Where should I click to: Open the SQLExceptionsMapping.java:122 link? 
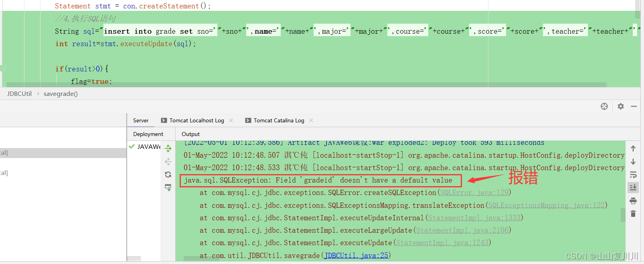(546, 205)
